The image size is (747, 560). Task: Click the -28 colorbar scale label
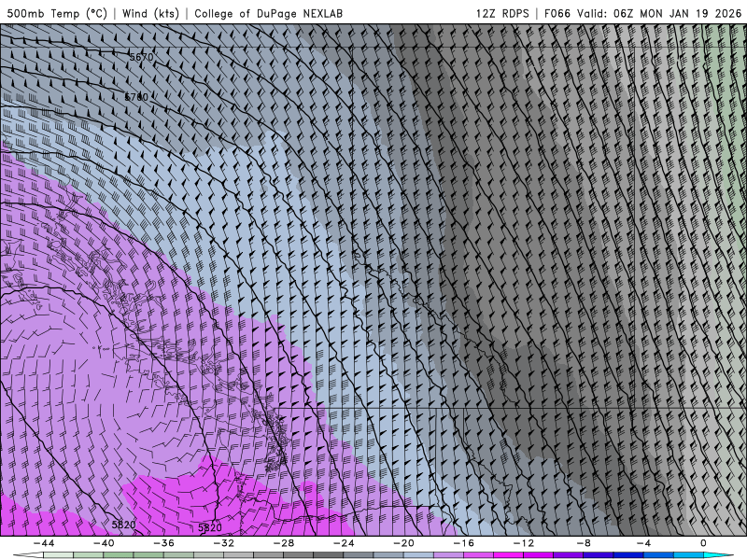click(284, 543)
